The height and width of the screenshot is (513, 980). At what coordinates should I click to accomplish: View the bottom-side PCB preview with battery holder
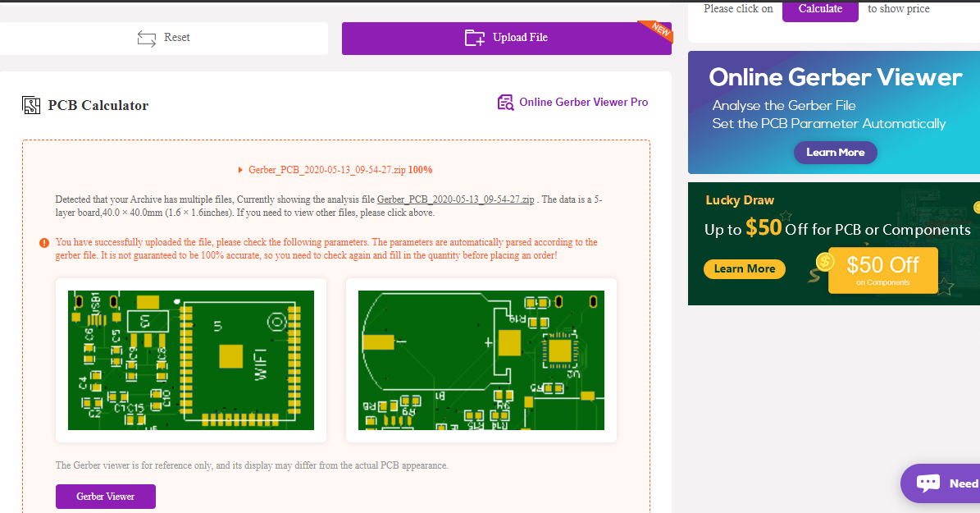tap(481, 360)
